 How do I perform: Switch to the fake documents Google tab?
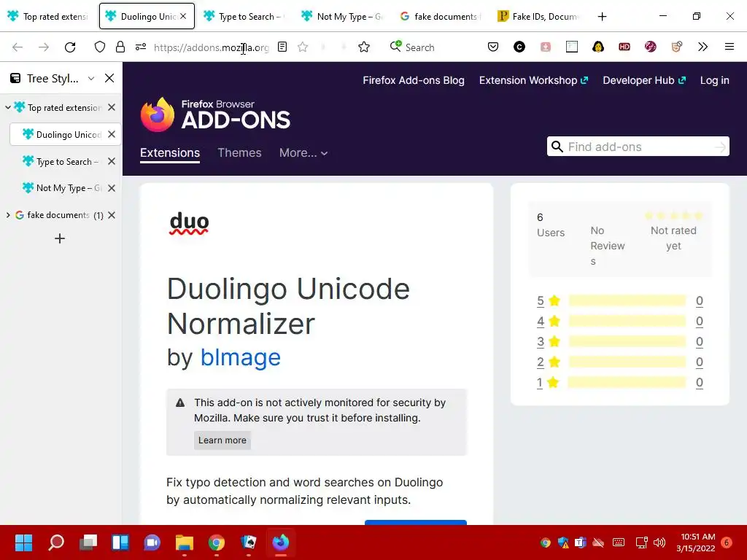439,16
